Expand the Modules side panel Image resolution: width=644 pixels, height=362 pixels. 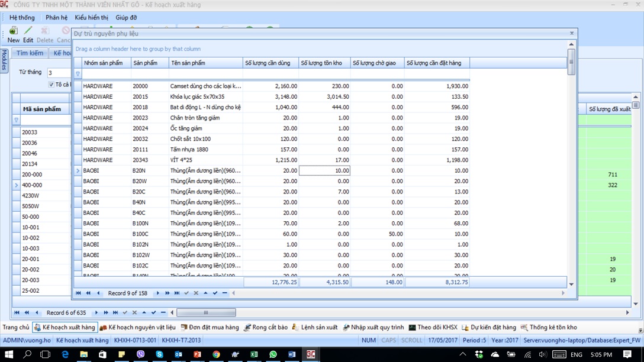[x=4, y=60]
